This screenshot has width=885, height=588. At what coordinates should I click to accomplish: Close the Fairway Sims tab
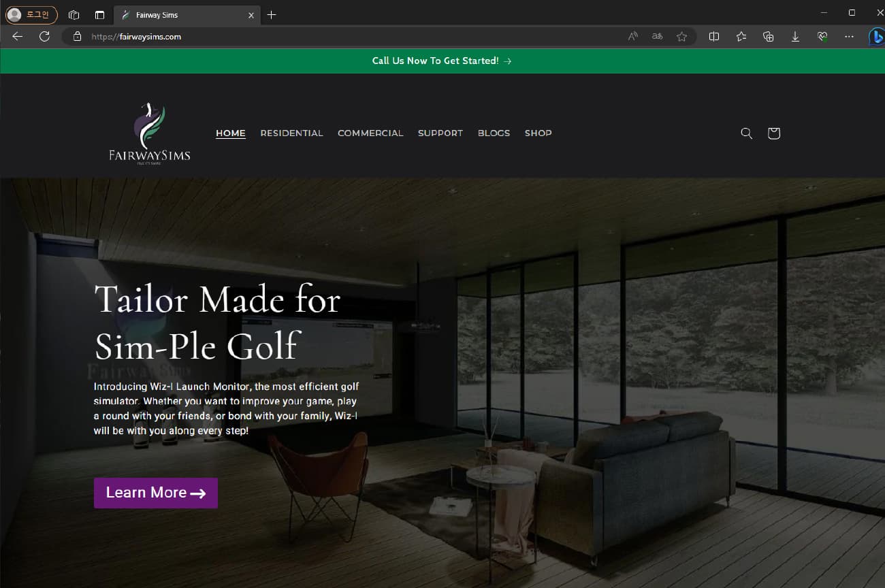point(251,15)
